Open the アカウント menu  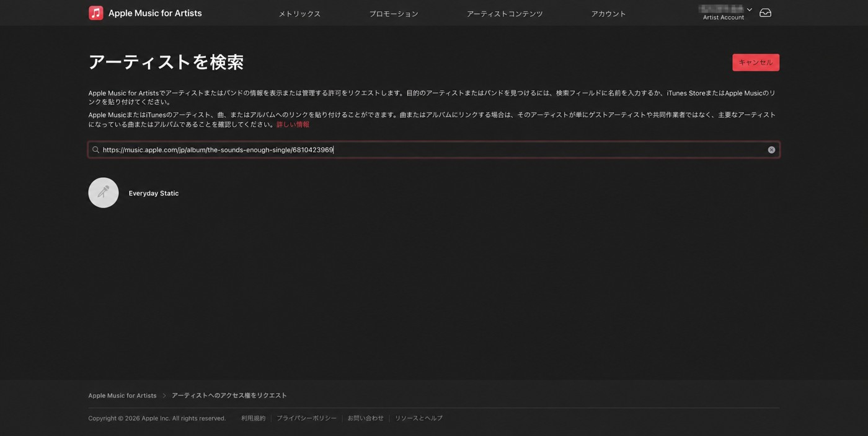608,14
